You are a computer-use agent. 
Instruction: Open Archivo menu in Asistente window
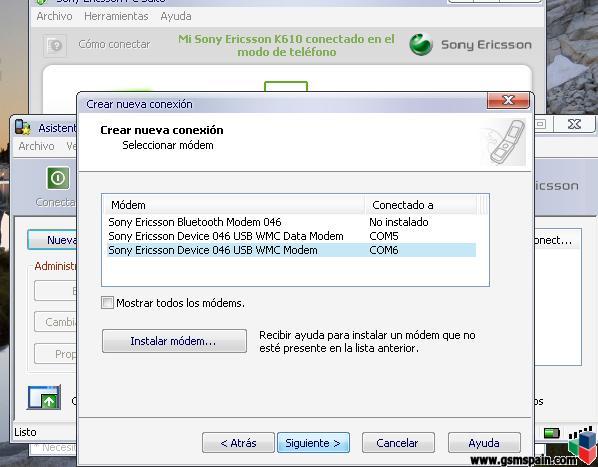36,146
